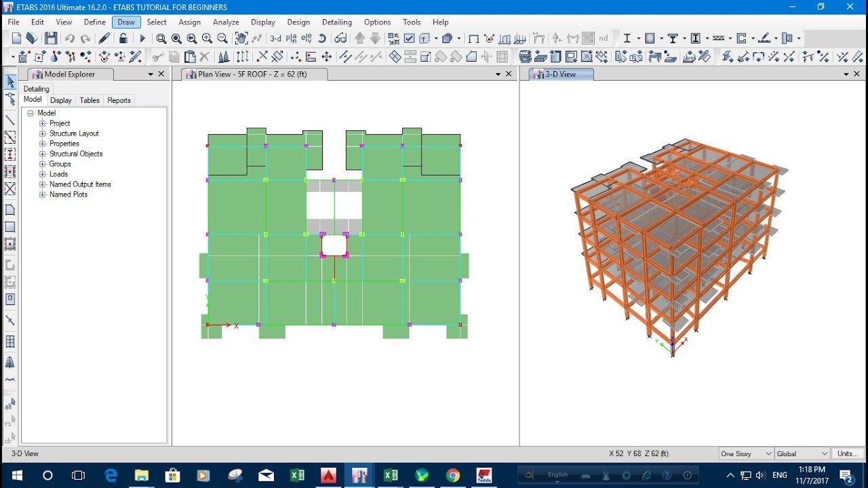The image size is (868, 488).
Task: Click the Units button in the status bar
Action: tap(848, 453)
